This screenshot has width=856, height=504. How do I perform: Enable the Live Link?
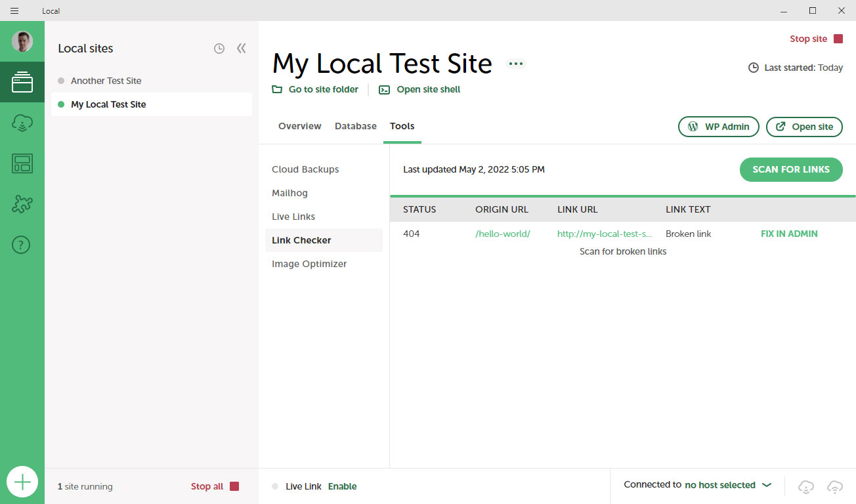(x=343, y=486)
